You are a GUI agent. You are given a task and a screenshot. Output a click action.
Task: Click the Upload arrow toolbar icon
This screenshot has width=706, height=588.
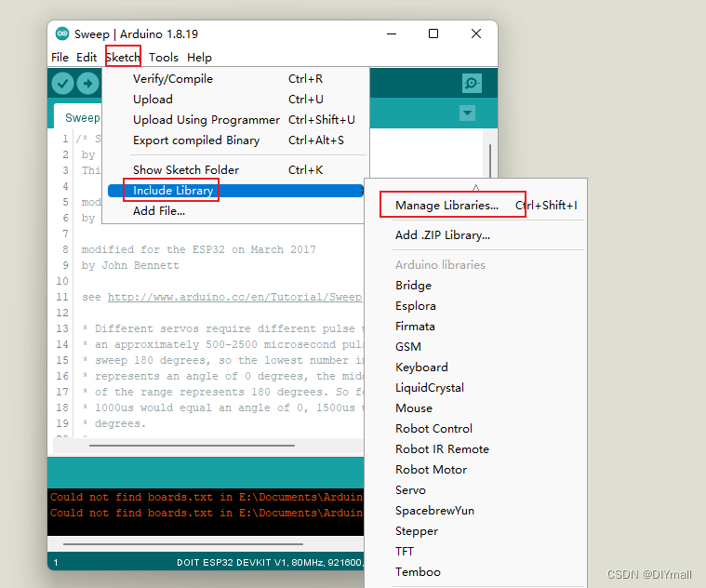(87, 84)
